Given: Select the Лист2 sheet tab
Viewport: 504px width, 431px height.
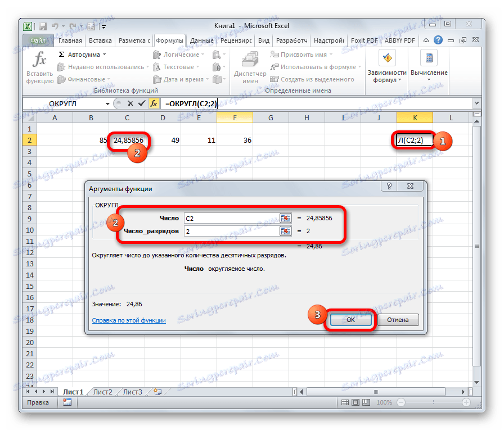Looking at the screenshot, I should point(102,392).
